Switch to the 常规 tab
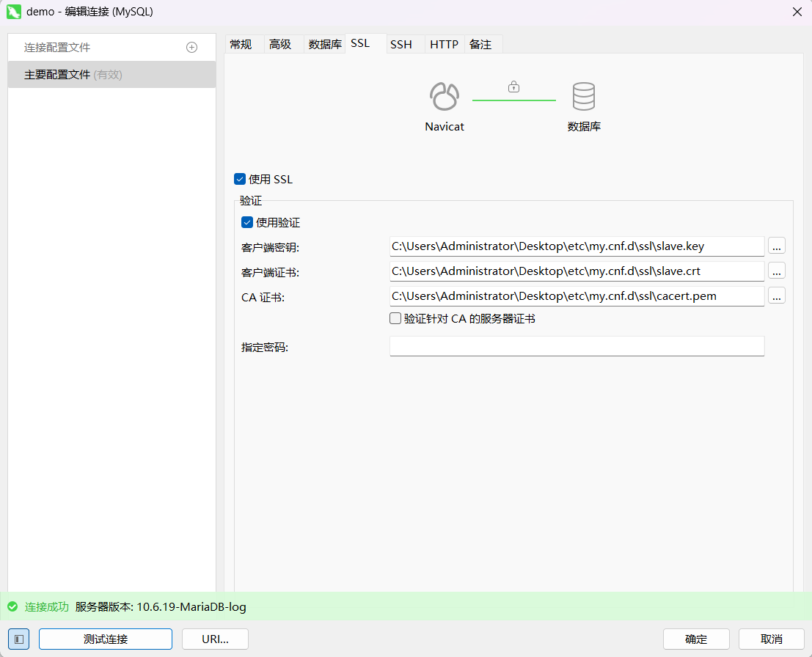 (x=241, y=45)
